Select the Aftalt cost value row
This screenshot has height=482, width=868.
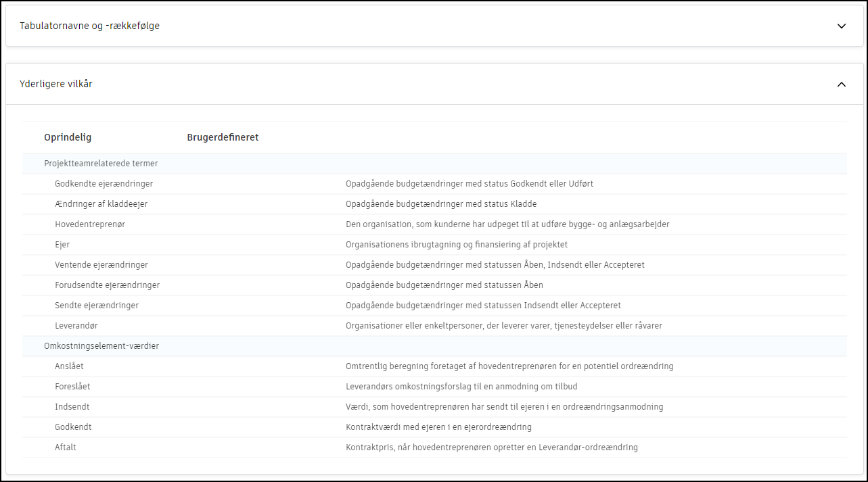[x=66, y=448]
